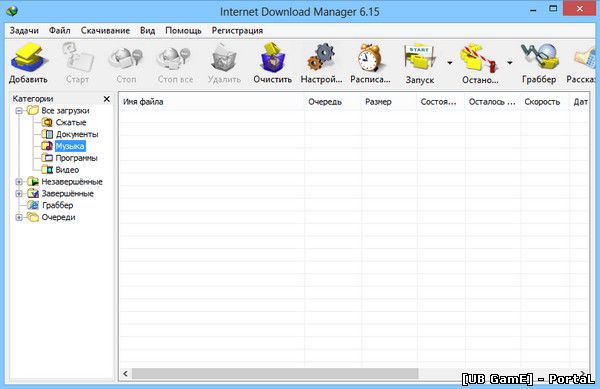Image resolution: width=600 pixels, height=389 pixels.
Task: Click the Очистить toolbar icon
Action: pyautogui.click(x=272, y=57)
